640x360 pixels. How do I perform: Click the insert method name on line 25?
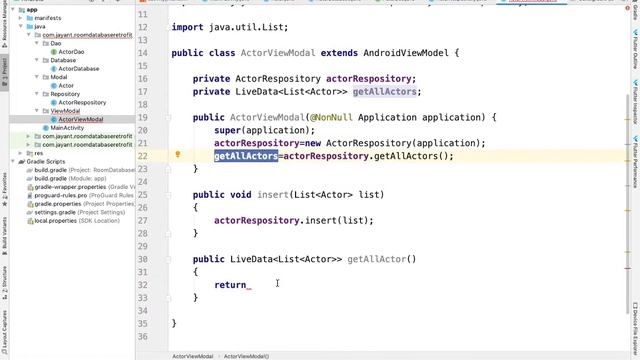click(x=273, y=195)
